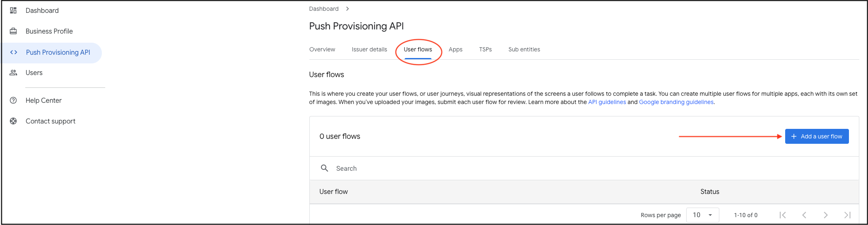Open the Overview tab
Screen dimensions: 868x225
(322, 49)
